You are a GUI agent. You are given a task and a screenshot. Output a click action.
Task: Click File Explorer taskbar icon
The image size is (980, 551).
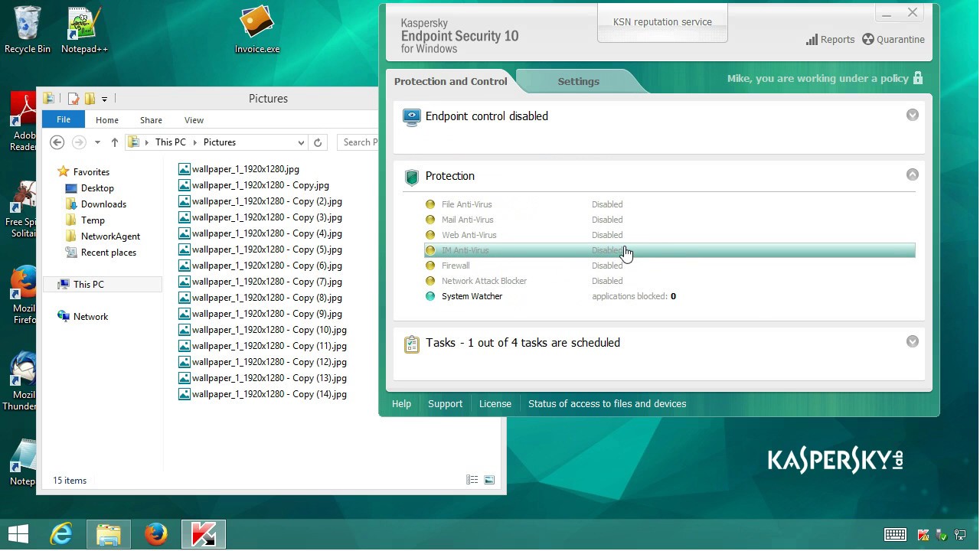[109, 534]
